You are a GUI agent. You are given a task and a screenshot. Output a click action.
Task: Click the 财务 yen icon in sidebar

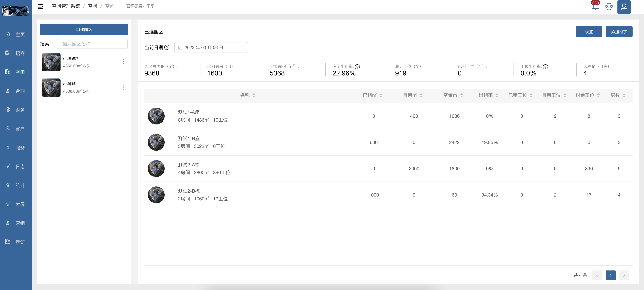[x=8, y=109]
